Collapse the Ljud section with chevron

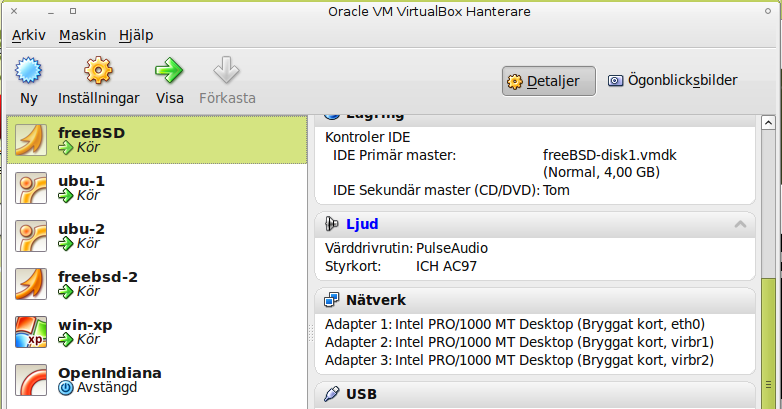tap(740, 224)
